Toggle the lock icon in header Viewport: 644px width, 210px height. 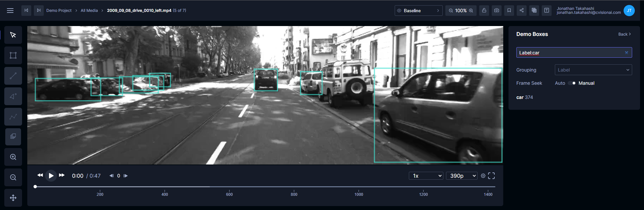click(x=484, y=11)
